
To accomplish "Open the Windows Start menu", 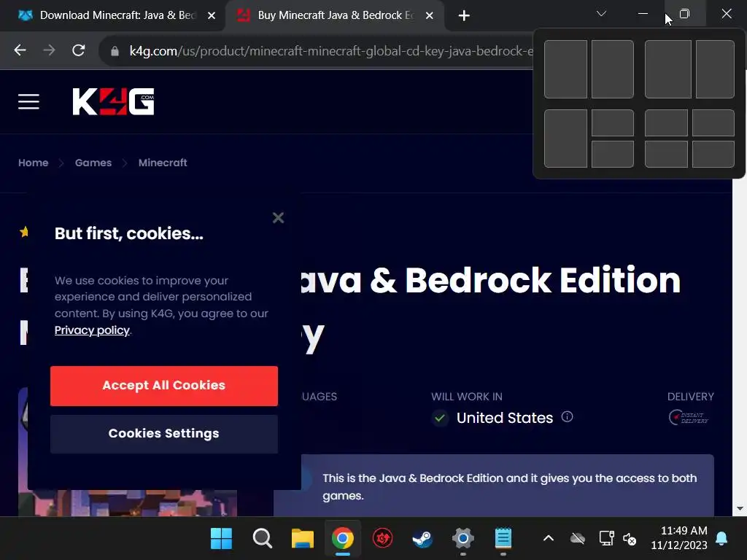I will (221, 539).
